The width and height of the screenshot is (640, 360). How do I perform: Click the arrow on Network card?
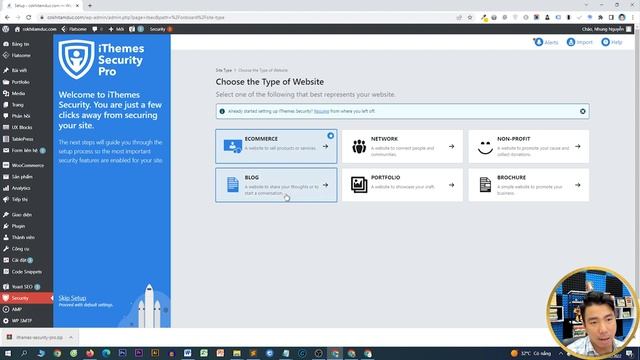point(451,146)
